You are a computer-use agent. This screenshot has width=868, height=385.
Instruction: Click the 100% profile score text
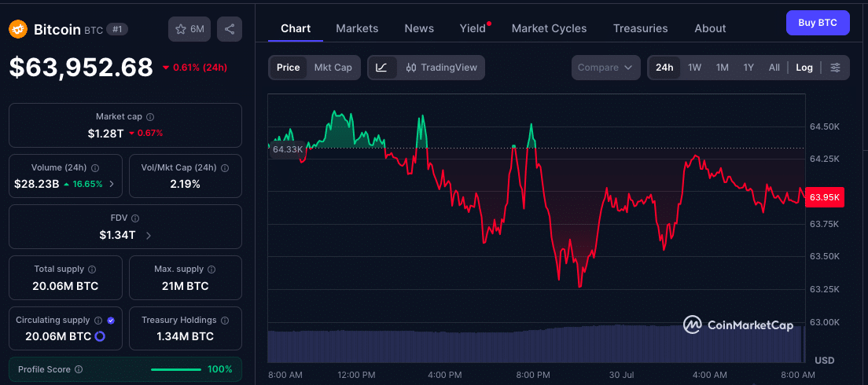[220, 369]
